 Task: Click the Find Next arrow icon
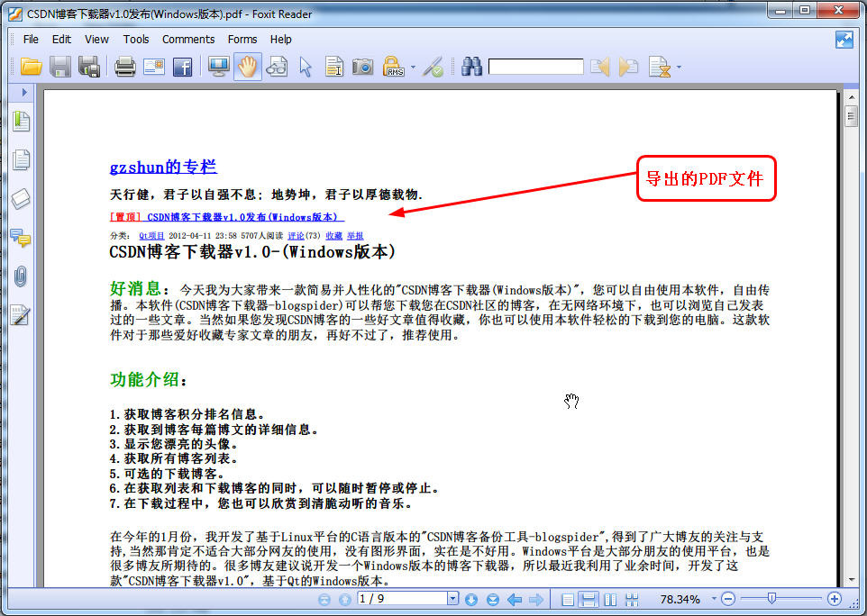(629, 67)
